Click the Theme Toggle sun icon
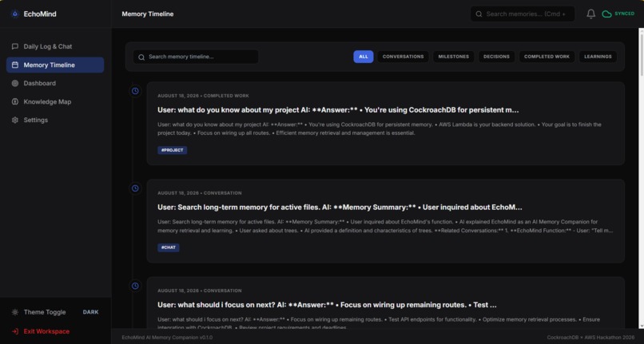The width and height of the screenshot is (644, 344). tap(15, 312)
